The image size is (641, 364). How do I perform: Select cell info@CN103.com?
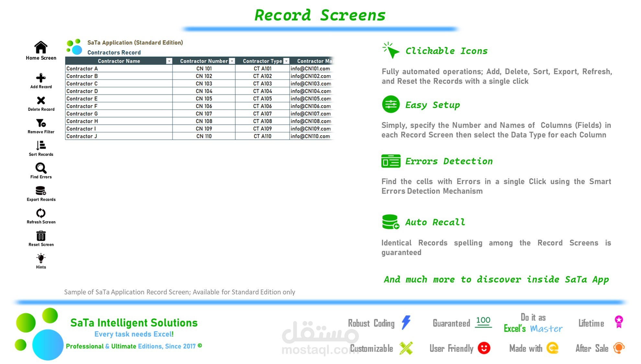tap(311, 83)
